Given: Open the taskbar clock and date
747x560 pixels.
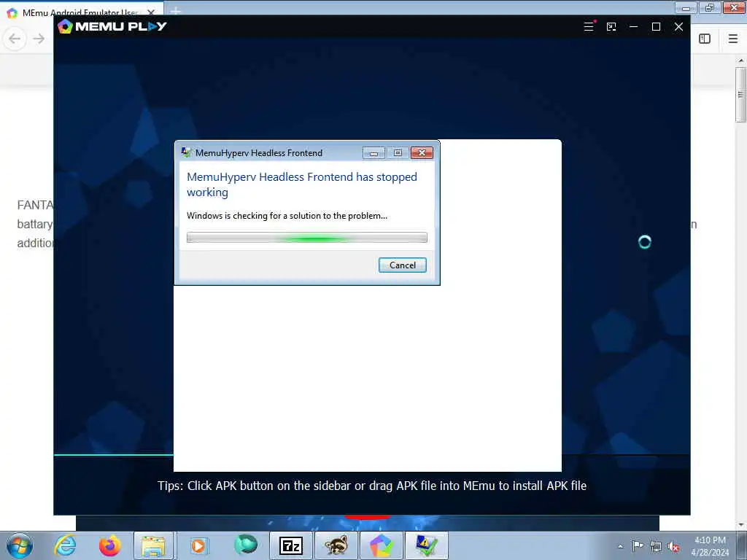Looking at the screenshot, I should 710,546.
